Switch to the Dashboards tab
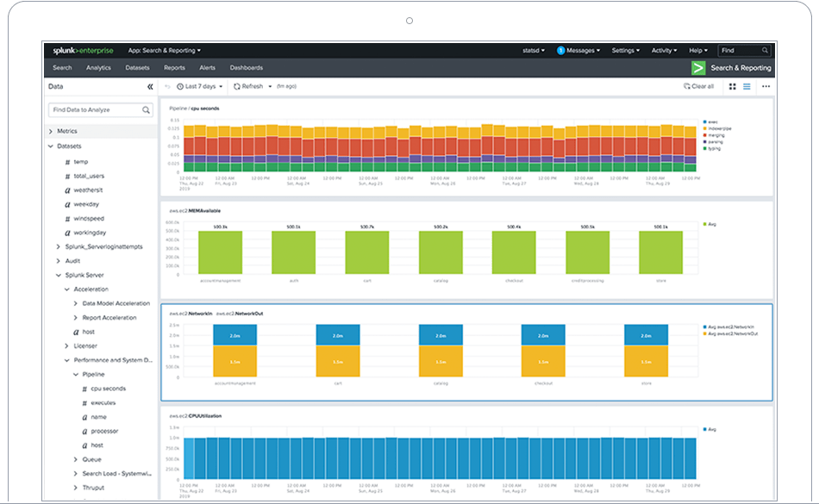The width and height of the screenshot is (819, 504). (x=247, y=67)
